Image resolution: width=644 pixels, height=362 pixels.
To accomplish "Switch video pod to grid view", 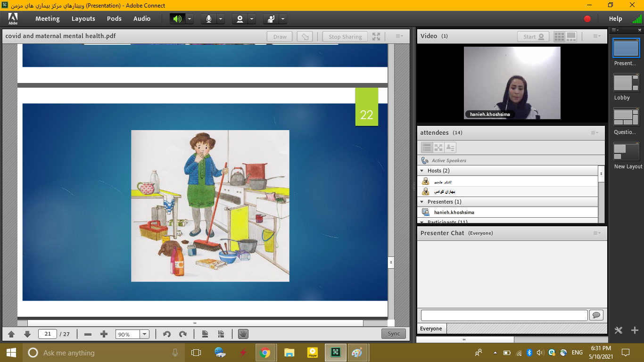I will 559,37.
